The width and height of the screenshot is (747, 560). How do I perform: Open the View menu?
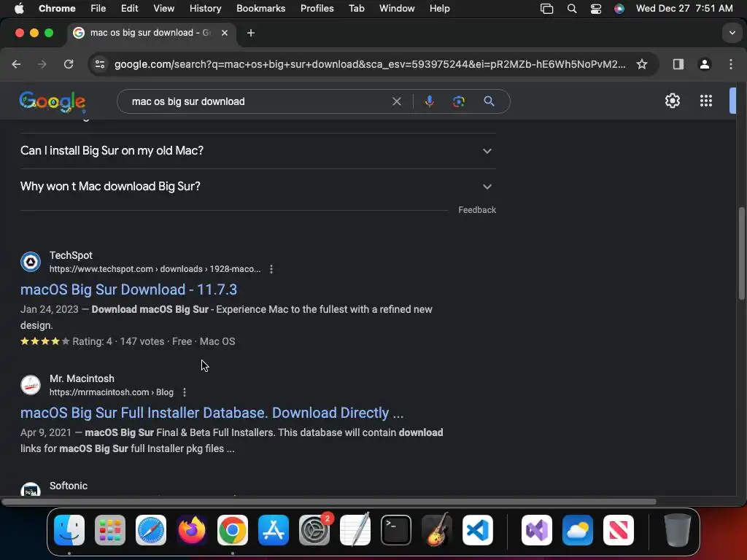(x=163, y=9)
